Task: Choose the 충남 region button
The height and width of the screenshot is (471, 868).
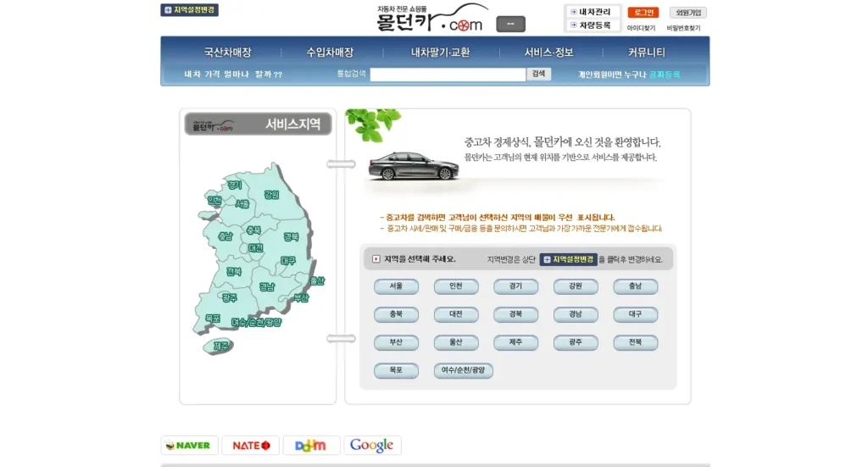Action: (635, 286)
